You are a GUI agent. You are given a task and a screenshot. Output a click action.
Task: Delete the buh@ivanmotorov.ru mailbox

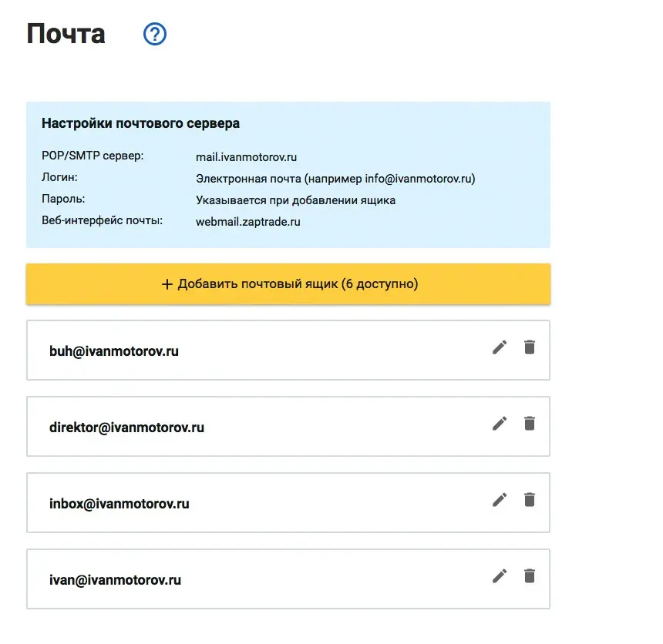pyautogui.click(x=529, y=347)
